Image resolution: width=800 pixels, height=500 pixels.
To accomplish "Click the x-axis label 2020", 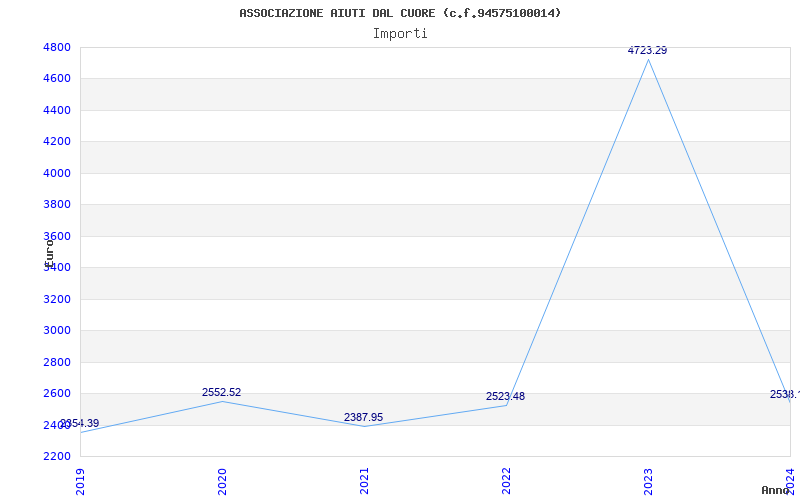I will [x=222, y=481].
